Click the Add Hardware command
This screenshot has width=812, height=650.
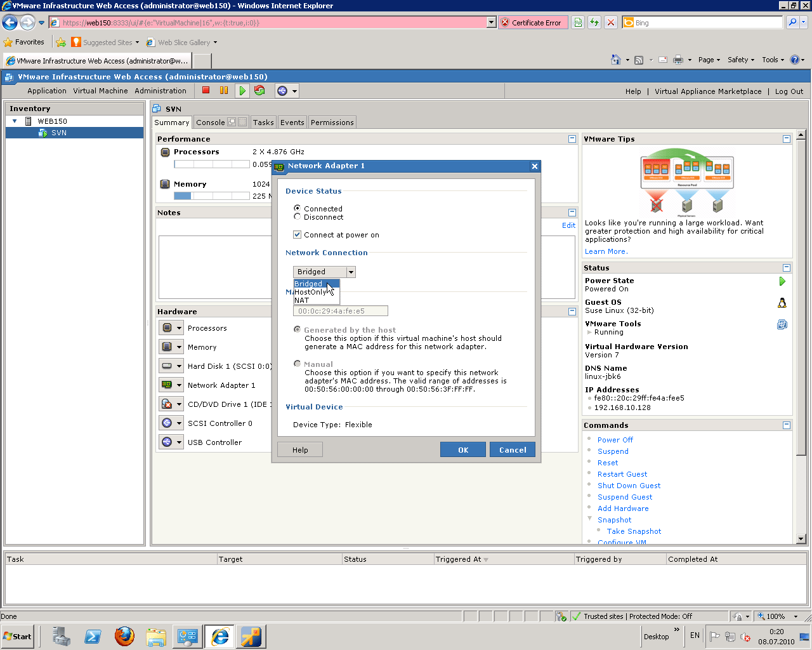click(x=623, y=508)
